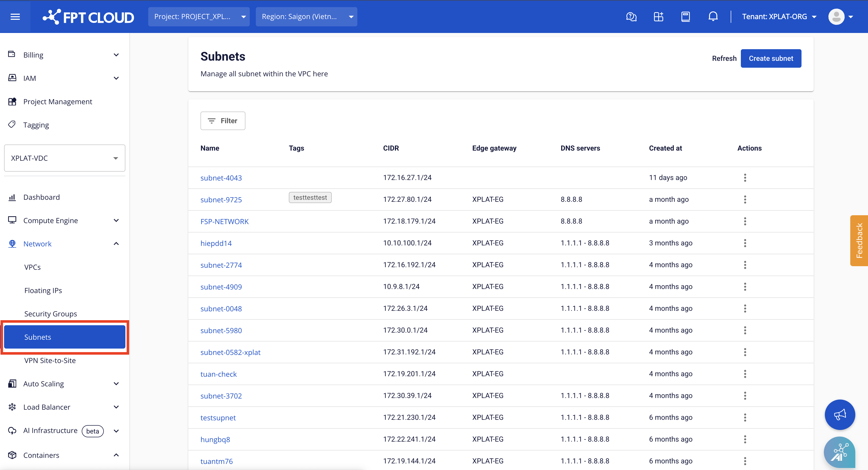
Task: Open the notifications bell icon
Action: [x=713, y=16]
